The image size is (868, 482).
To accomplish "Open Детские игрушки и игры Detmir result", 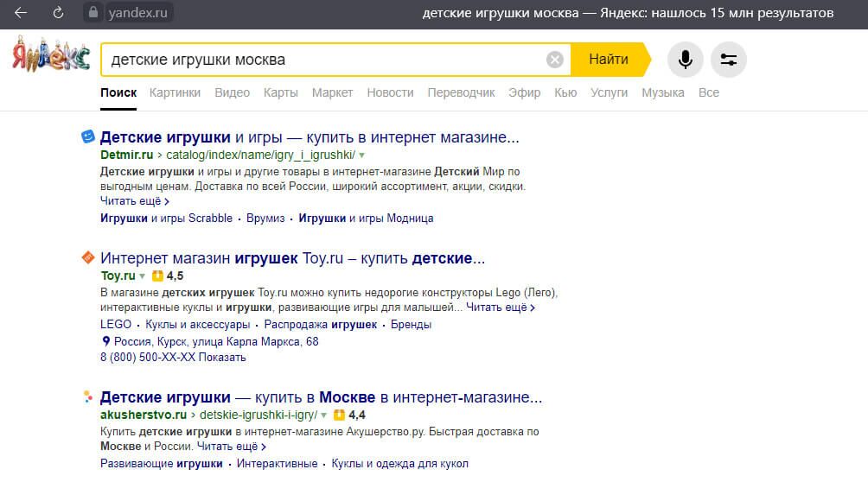I will (x=310, y=136).
